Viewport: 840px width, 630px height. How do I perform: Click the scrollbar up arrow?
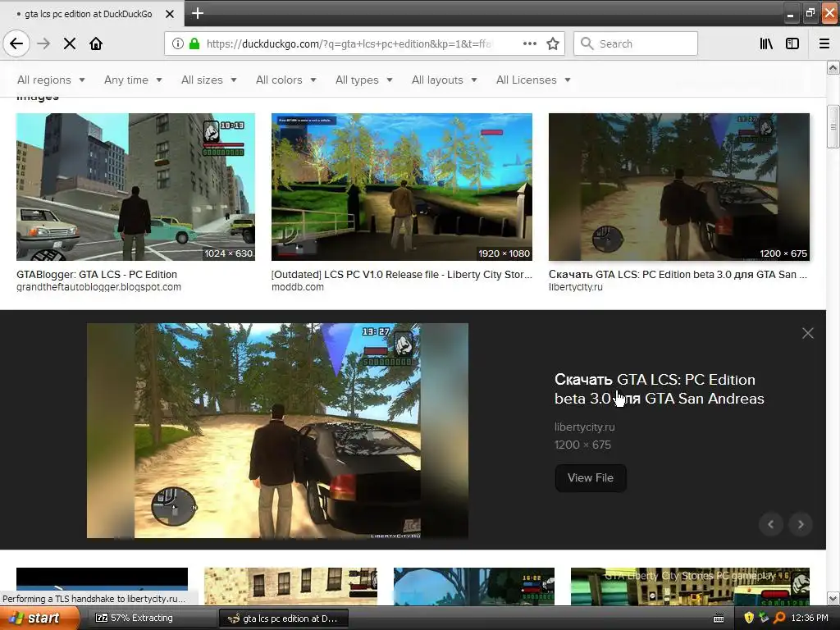tap(833, 67)
